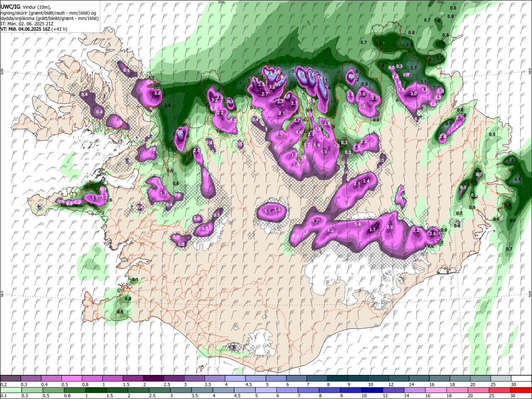Click the top legend swatch between 0.5 and 0.8
532x399 pixels.
[x=71, y=379]
